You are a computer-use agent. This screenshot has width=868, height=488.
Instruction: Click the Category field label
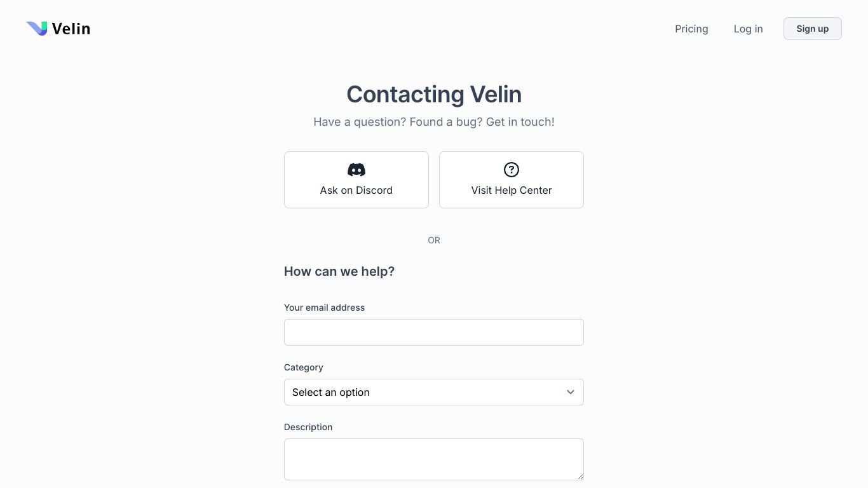(304, 367)
